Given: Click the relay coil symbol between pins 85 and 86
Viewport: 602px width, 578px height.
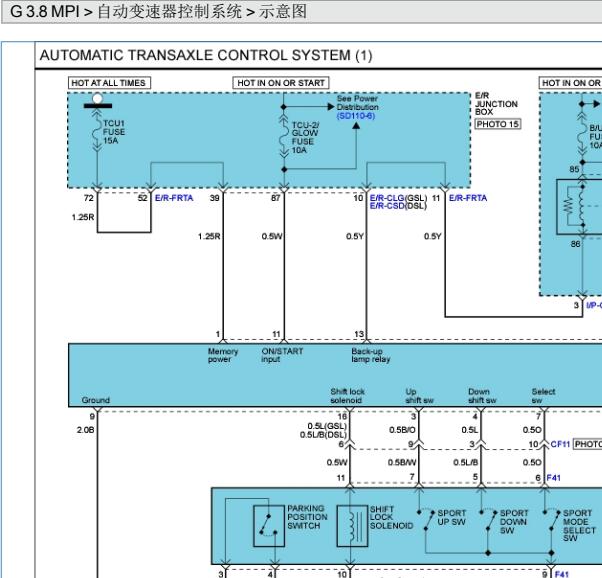Looking at the screenshot, I should 583,207.
